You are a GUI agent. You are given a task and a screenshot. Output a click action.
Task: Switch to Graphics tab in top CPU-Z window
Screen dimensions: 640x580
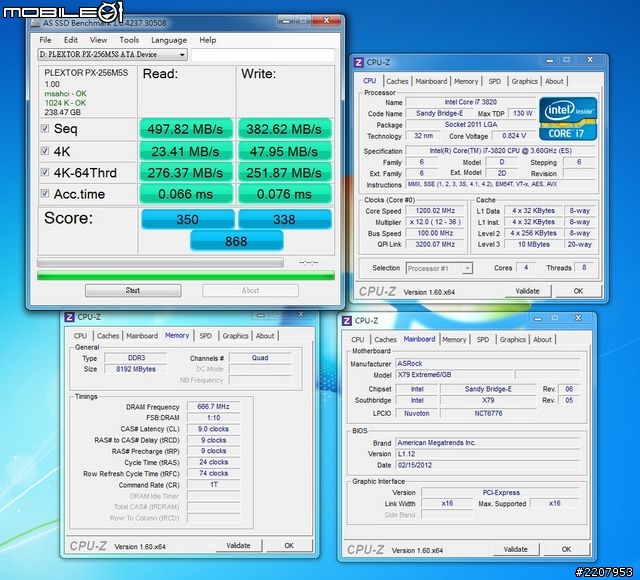524,81
